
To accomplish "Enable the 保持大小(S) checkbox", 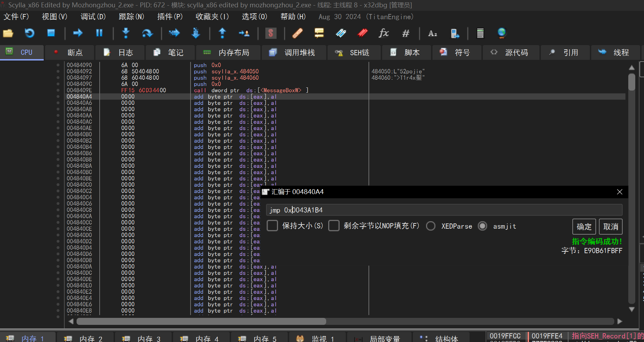I will pos(272,226).
